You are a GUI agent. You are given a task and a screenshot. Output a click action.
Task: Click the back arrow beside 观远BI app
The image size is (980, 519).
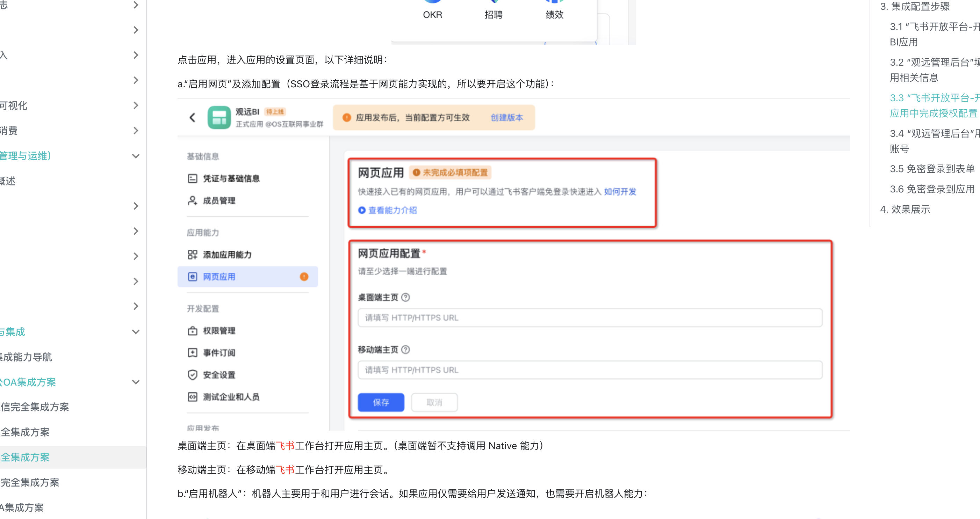point(193,117)
